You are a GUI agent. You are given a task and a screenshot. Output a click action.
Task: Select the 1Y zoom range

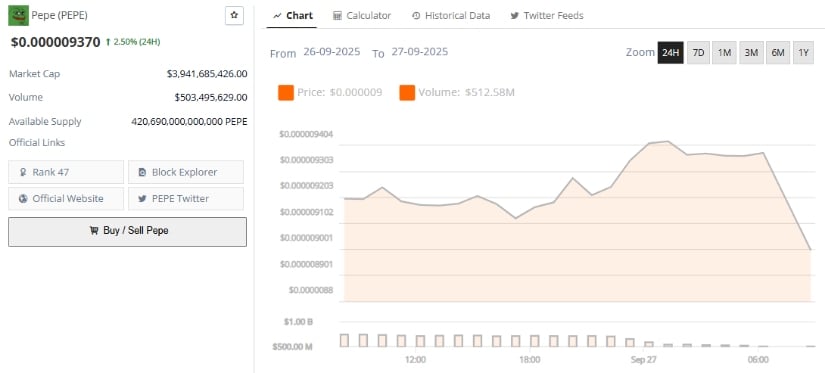(x=803, y=53)
